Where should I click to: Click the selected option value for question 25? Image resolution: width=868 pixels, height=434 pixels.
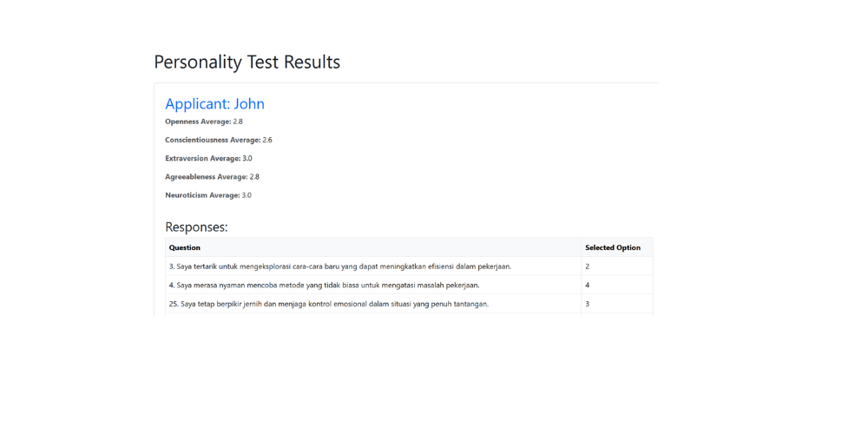click(x=588, y=304)
